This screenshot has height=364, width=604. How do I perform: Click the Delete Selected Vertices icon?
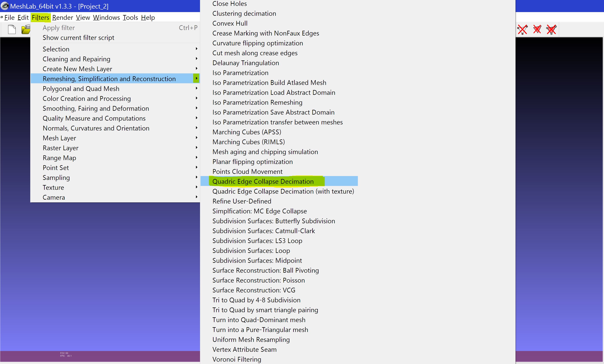pos(522,30)
